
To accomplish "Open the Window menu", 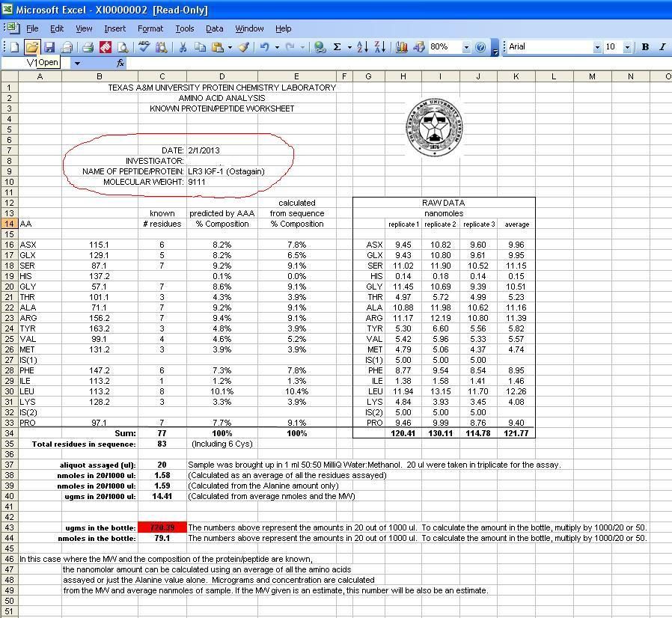I will pos(249,28).
